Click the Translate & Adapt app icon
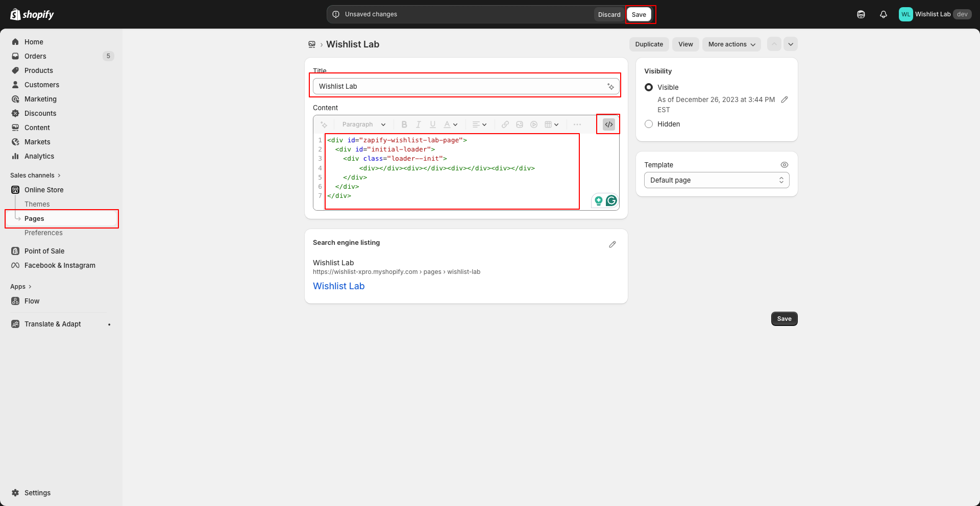980x506 pixels. coord(15,324)
